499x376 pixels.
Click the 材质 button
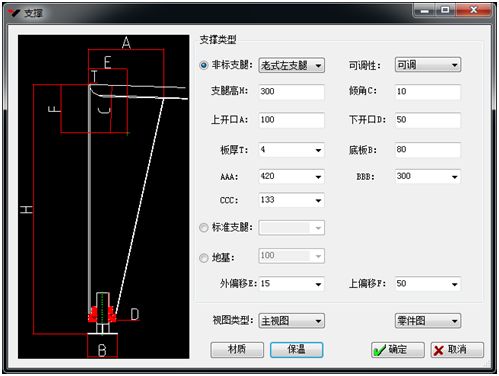[x=237, y=350]
